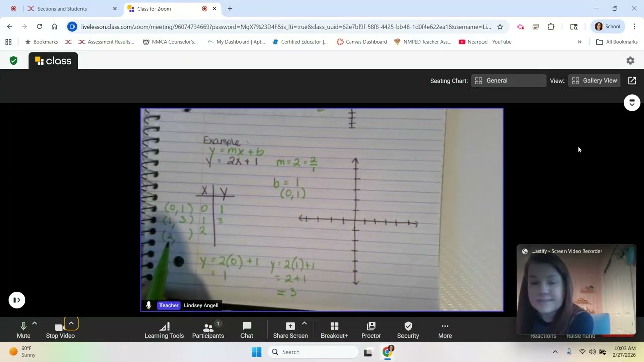Open the School profile button
Screen dimensions: 644x362
coord(607,27)
